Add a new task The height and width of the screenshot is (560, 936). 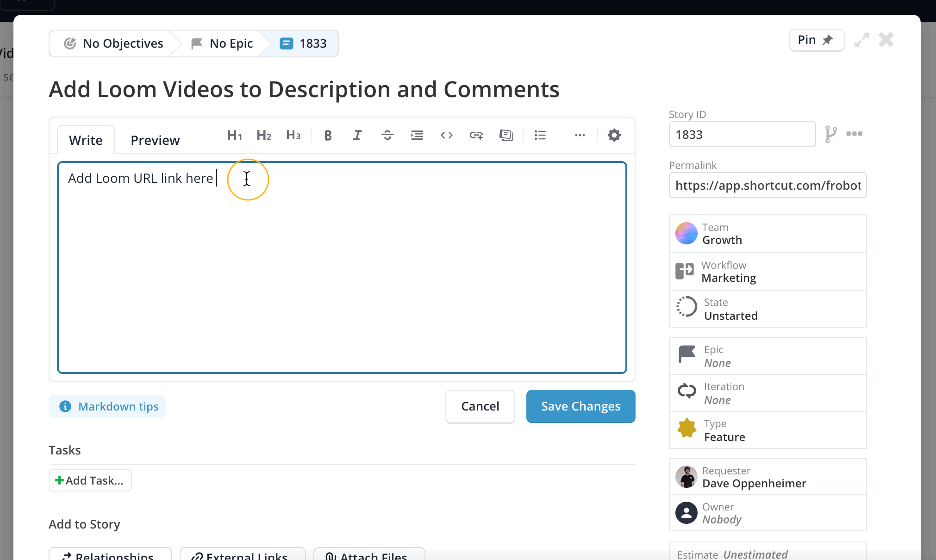coord(90,480)
